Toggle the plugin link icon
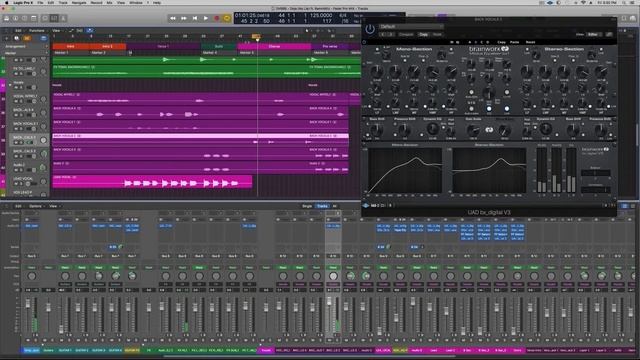The image size is (640, 360). 609,35
